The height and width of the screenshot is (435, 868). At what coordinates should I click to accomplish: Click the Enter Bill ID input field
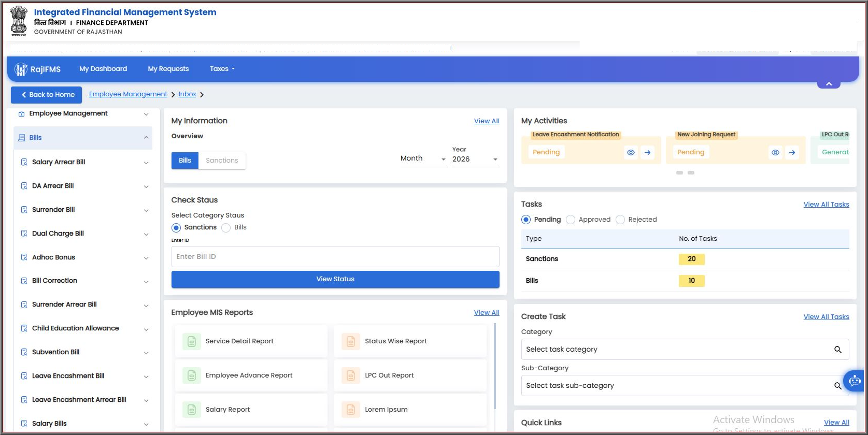335,257
